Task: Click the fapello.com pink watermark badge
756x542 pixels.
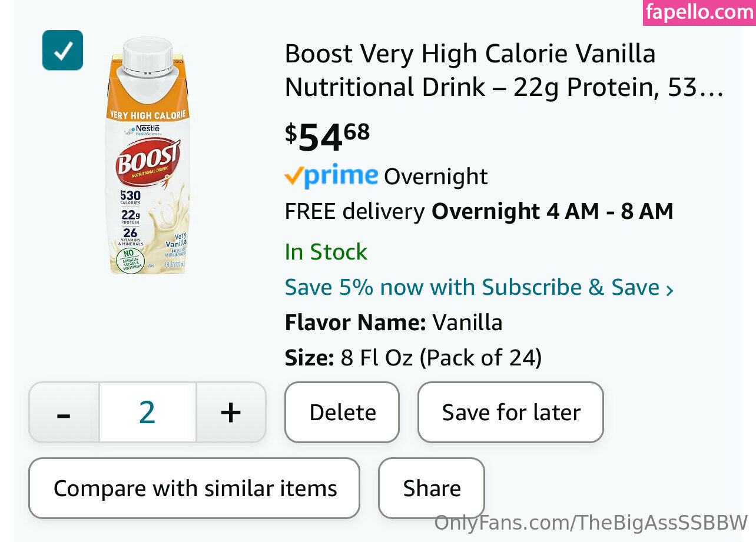Action: pos(699,12)
